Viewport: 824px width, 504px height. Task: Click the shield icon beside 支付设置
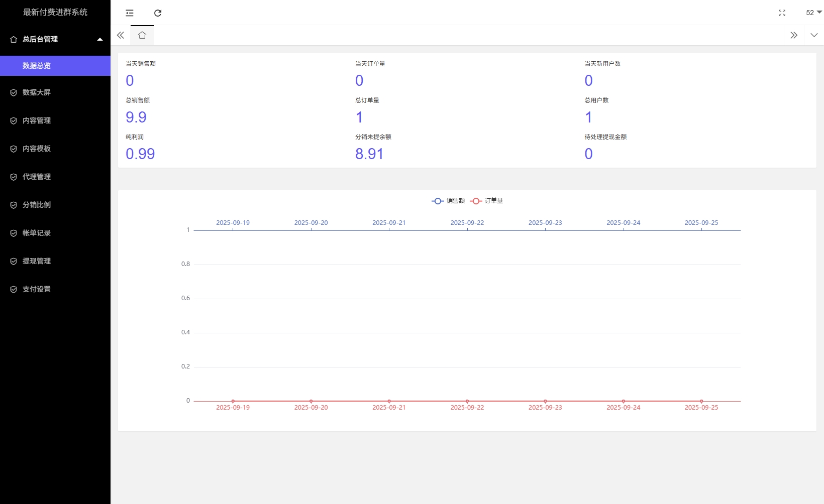click(x=14, y=289)
